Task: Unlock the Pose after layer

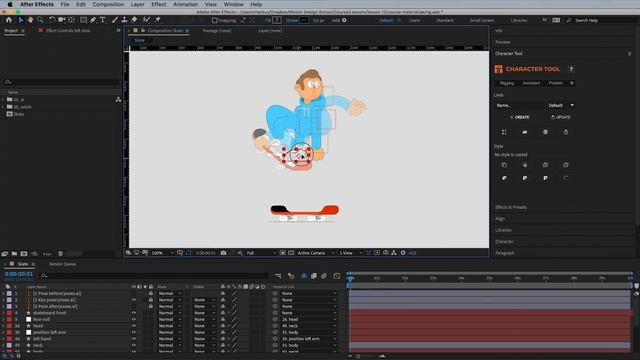Action: [x=151, y=306]
